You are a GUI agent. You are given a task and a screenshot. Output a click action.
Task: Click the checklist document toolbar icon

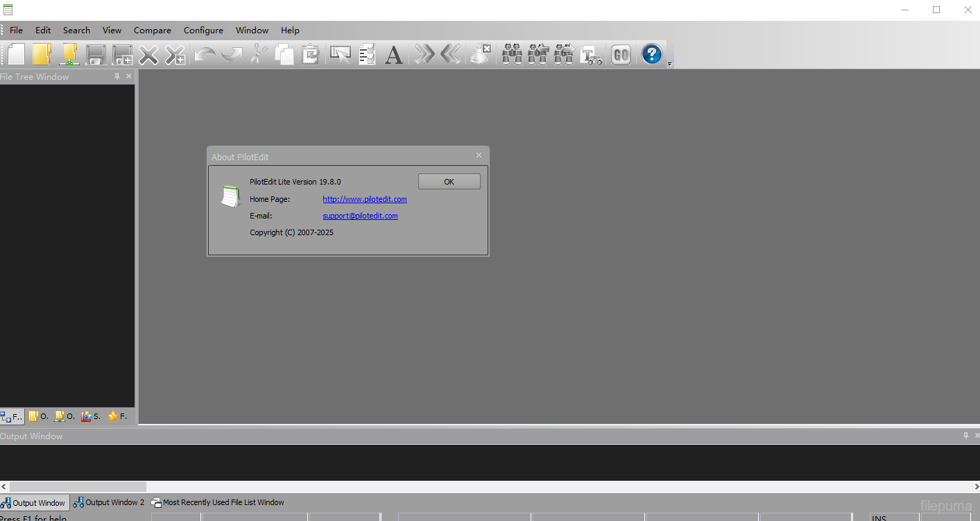pos(367,54)
